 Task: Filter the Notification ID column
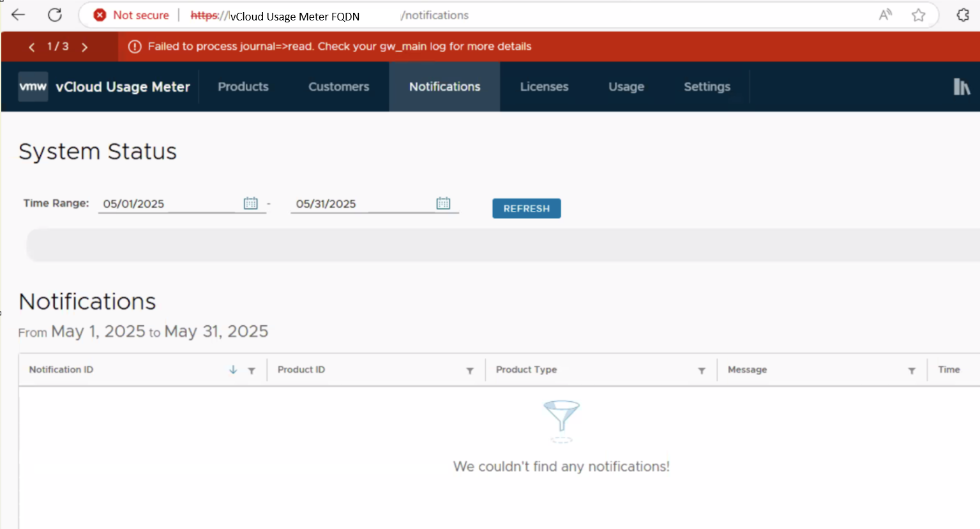click(x=252, y=371)
